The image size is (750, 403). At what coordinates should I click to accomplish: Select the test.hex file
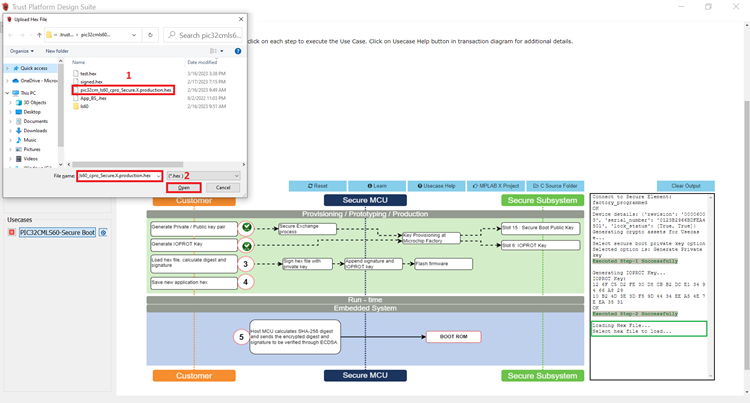point(88,74)
